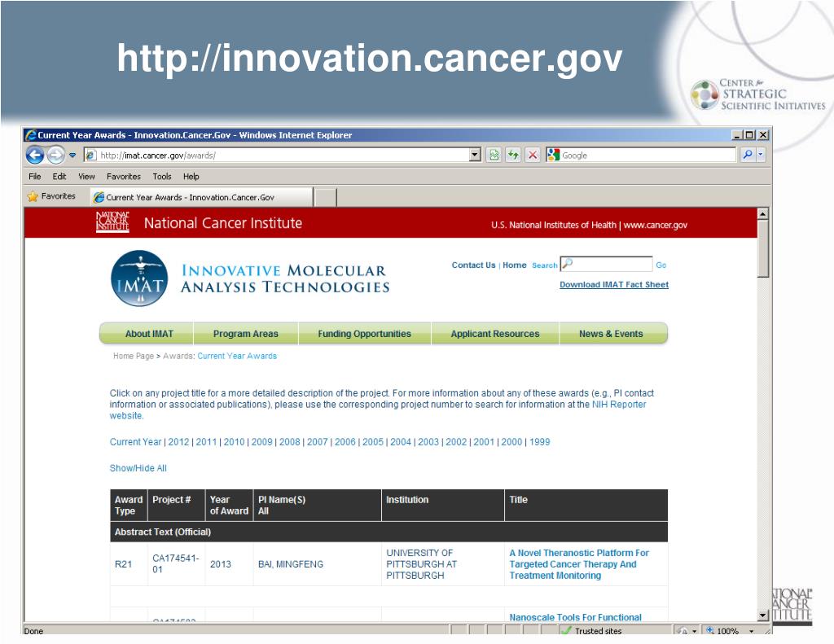Image resolution: width=834 pixels, height=644 pixels.
Task: Select the 2002 awards year link
Action: click(x=456, y=442)
